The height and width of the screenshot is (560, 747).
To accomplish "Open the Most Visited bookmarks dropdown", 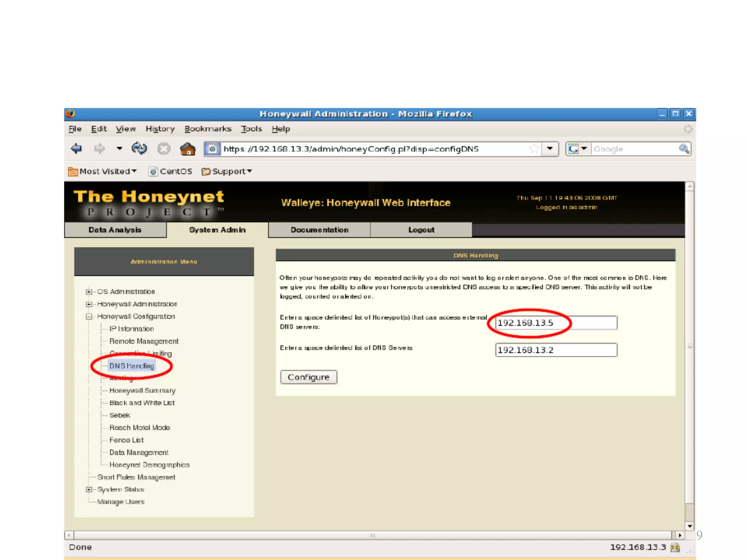I will tap(103, 171).
